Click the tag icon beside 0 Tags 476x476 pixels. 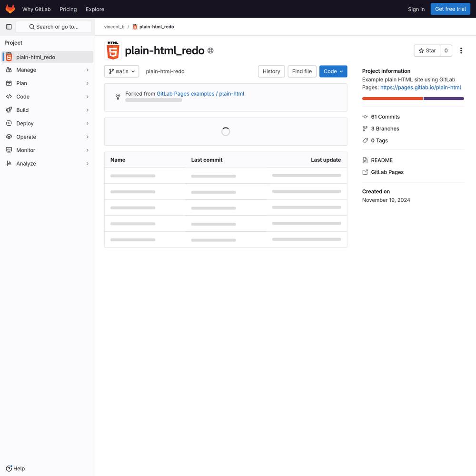pyautogui.click(x=365, y=140)
